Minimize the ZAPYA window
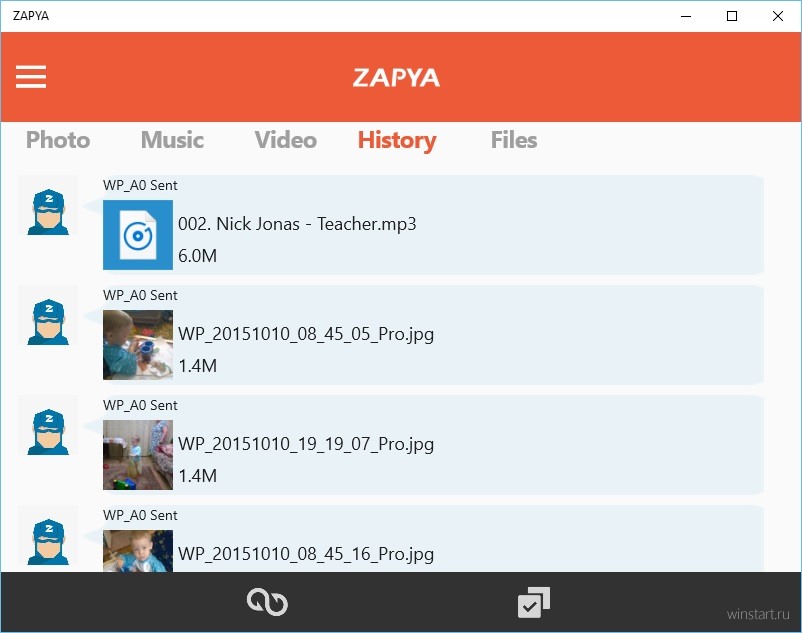Screen dimensions: 802x633 click(686, 16)
